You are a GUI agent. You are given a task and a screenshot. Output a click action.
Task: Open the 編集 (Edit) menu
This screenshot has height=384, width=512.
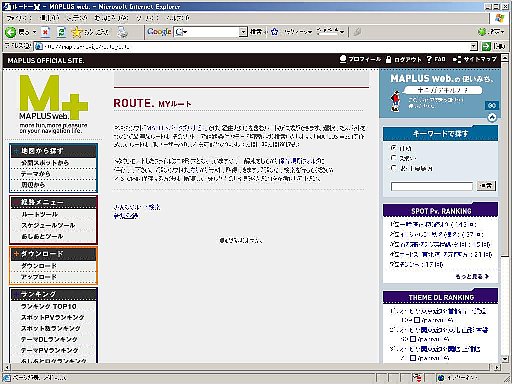click(49, 18)
